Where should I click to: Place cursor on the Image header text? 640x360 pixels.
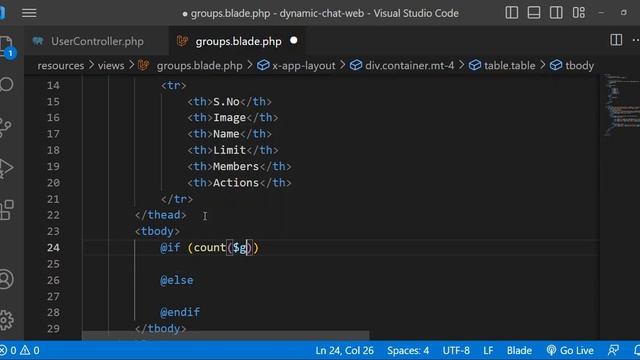pyautogui.click(x=229, y=118)
